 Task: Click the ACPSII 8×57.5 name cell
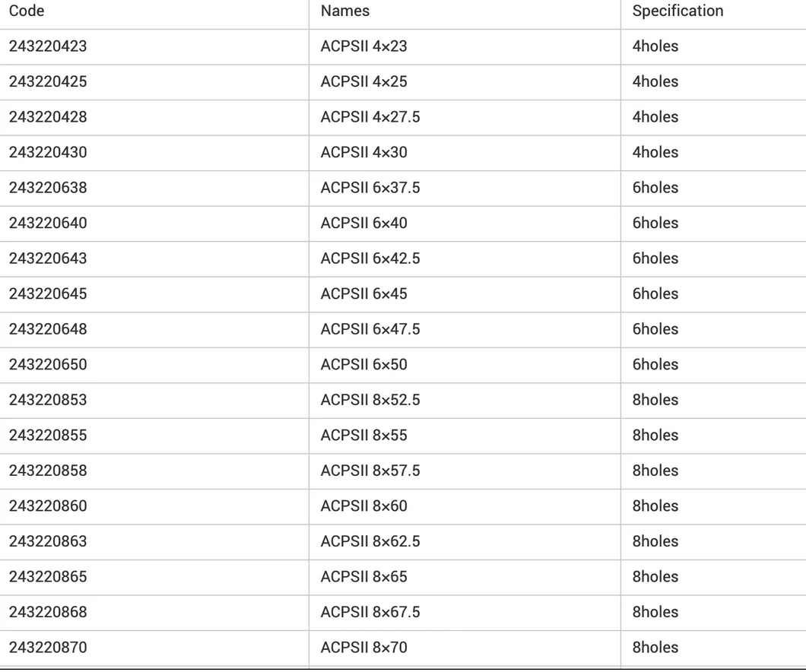coord(370,471)
